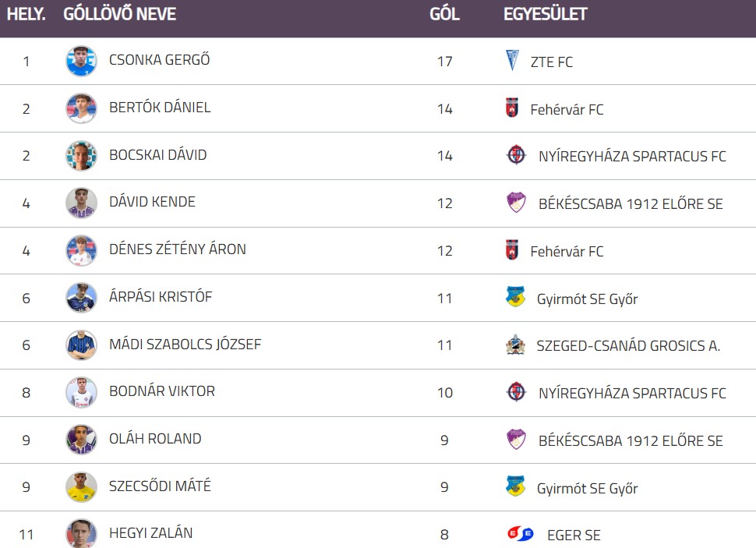Click Gyirmót SE Győr crest by Árpási Kristóf
The image size is (756, 548).
[515, 297]
